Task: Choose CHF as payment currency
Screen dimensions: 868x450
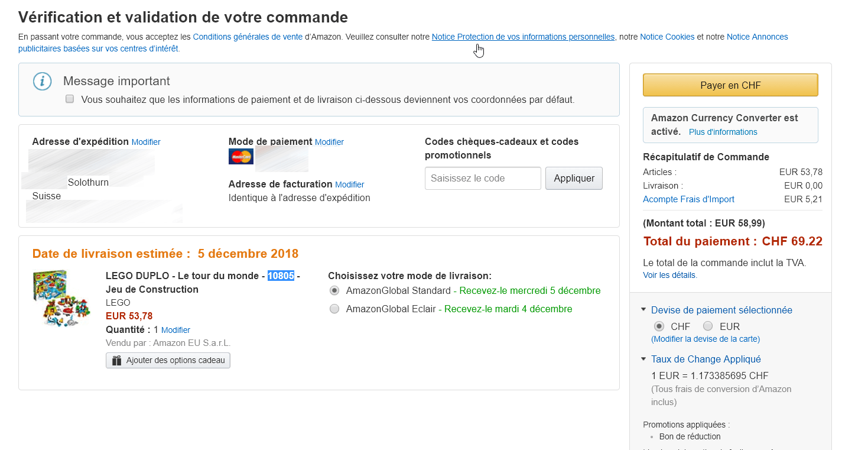Action: point(659,326)
